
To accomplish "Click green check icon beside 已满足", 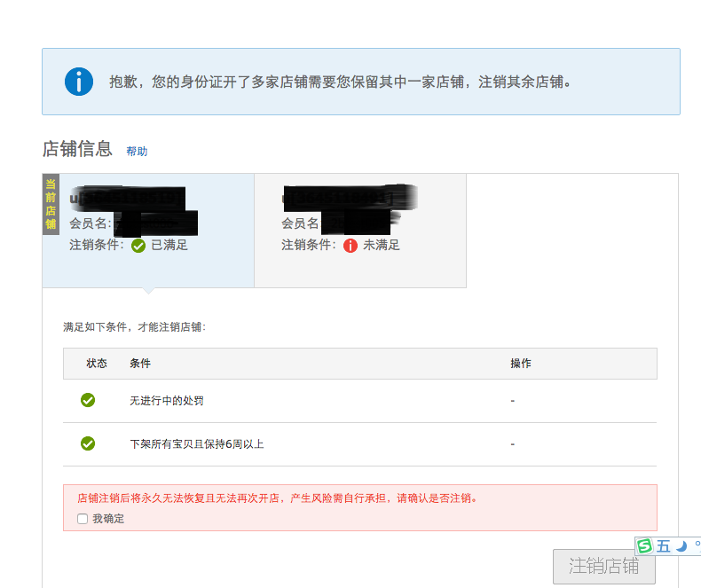I will pos(138,246).
